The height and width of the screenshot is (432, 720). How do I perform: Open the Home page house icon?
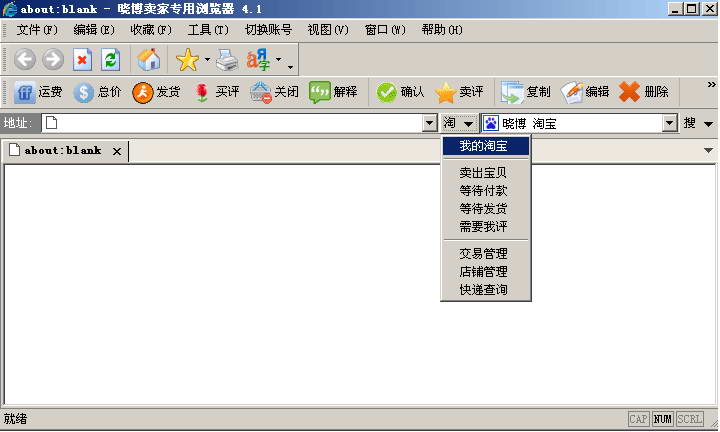pos(149,60)
